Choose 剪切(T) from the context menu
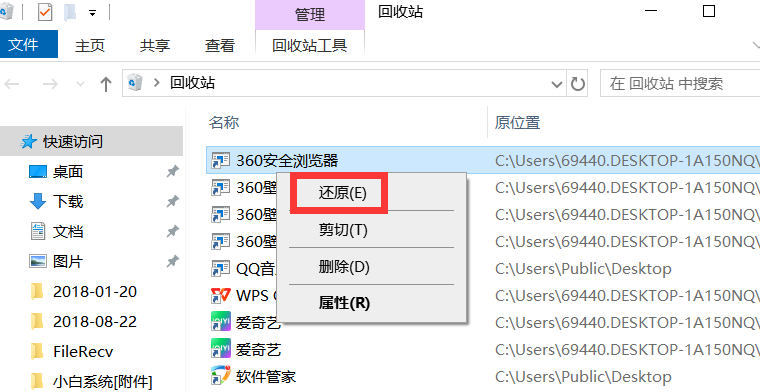This screenshot has height=392, width=760. [x=343, y=230]
